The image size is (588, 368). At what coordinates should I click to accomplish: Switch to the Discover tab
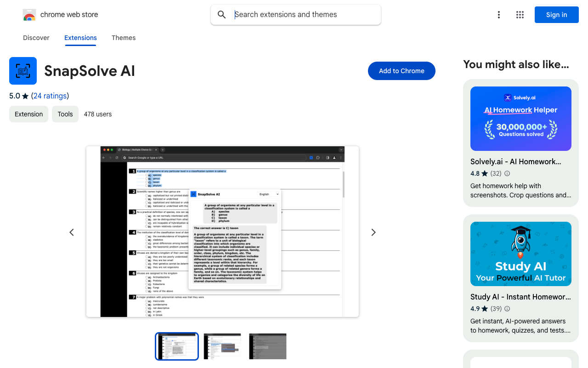pyautogui.click(x=36, y=38)
